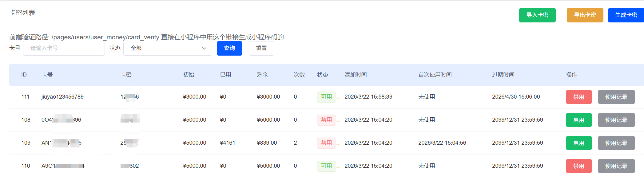Click ID cell 108
Viewport: 644px width, 176px height.
point(26,120)
